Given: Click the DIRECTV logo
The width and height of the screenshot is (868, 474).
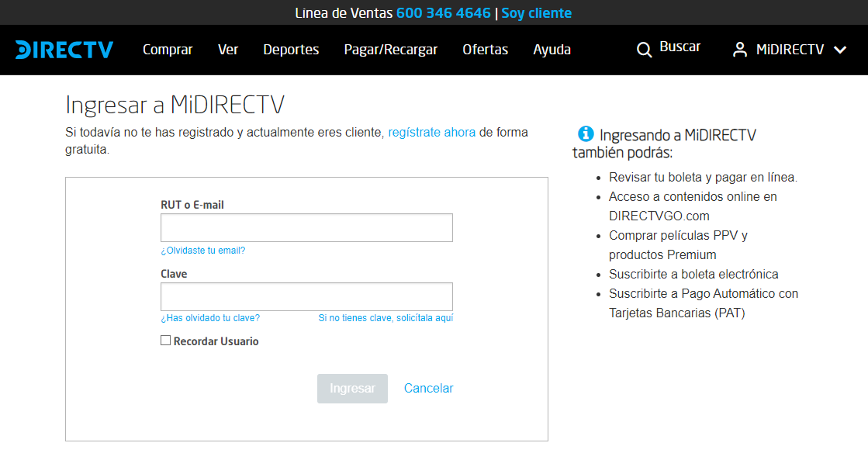Looking at the screenshot, I should point(64,50).
